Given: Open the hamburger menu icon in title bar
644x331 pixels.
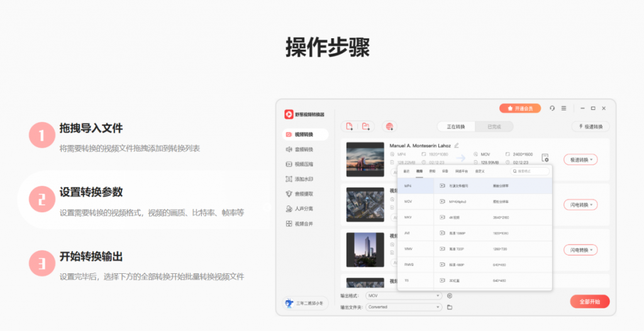Looking at the screenshot, I should tap(563, 108).
